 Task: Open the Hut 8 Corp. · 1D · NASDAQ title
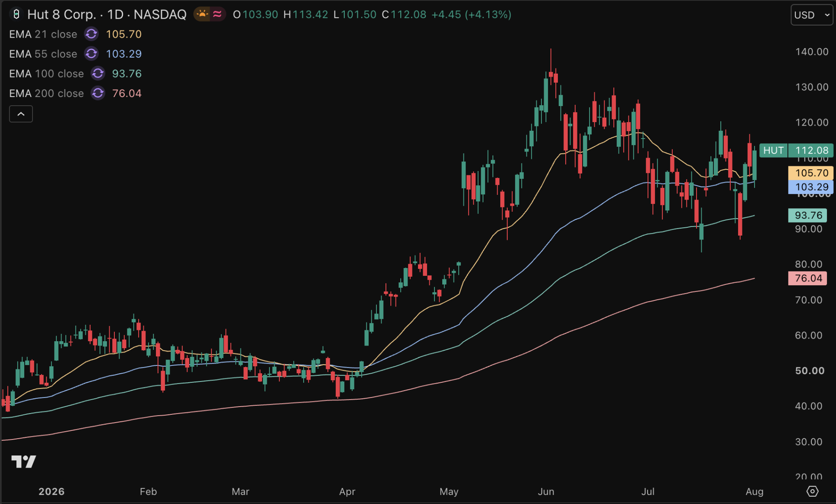point(107,14)
